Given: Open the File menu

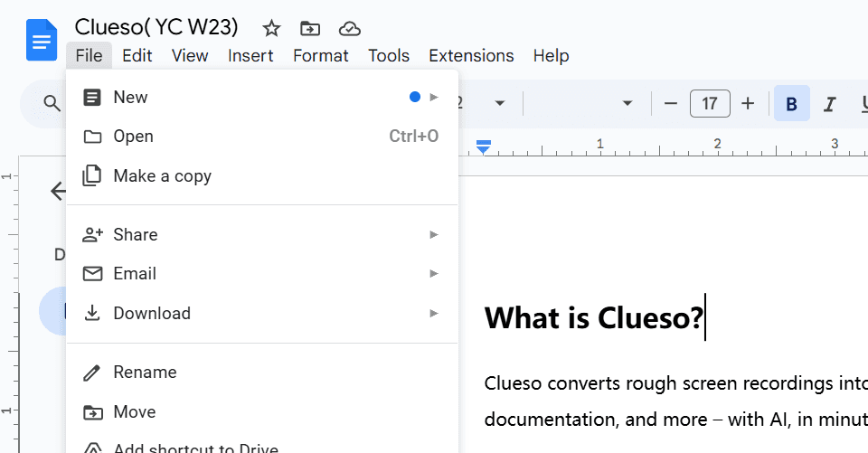Looking at the screenshot, I should [90, 56].
